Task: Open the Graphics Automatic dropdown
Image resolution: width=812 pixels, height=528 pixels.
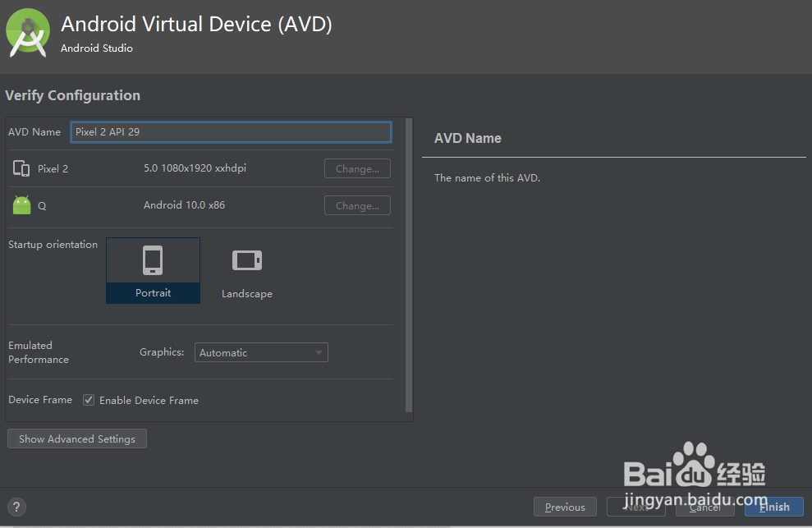Action: (261, 352)
